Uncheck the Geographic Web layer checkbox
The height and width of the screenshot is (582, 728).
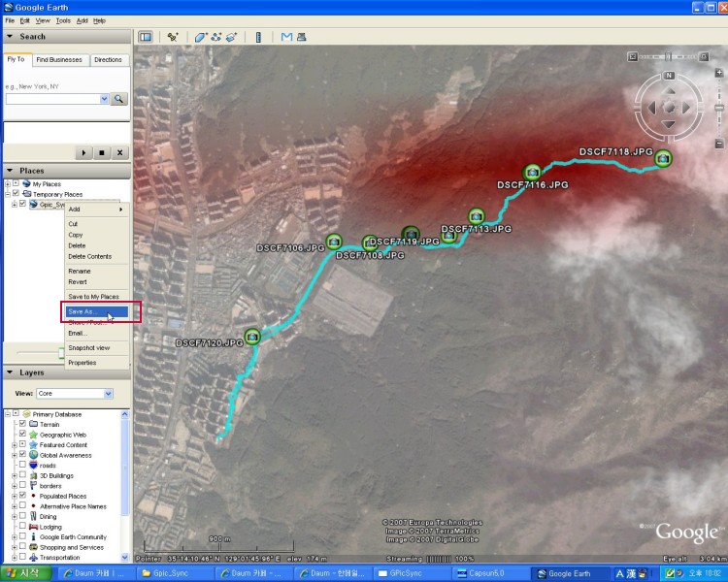pos(22,434)
